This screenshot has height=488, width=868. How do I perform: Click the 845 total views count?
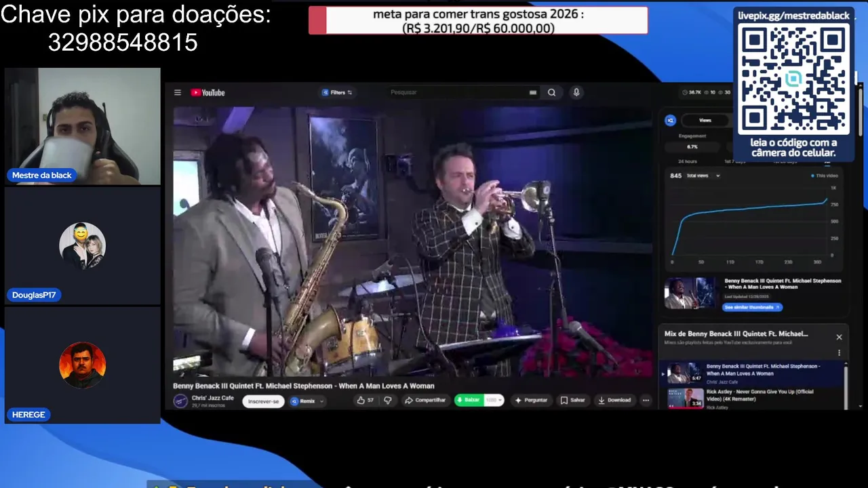coord(675,176)
